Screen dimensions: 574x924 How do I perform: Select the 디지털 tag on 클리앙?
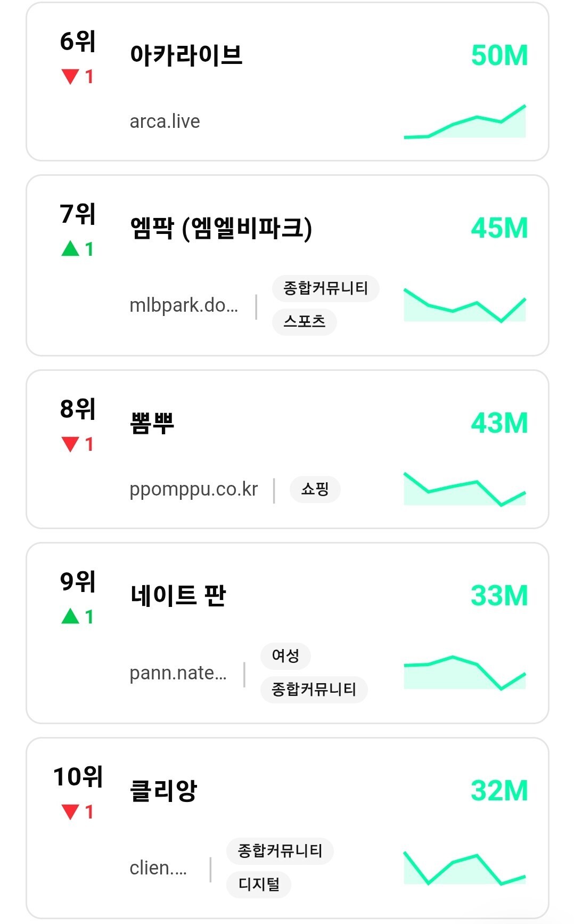tap(259, 885)
